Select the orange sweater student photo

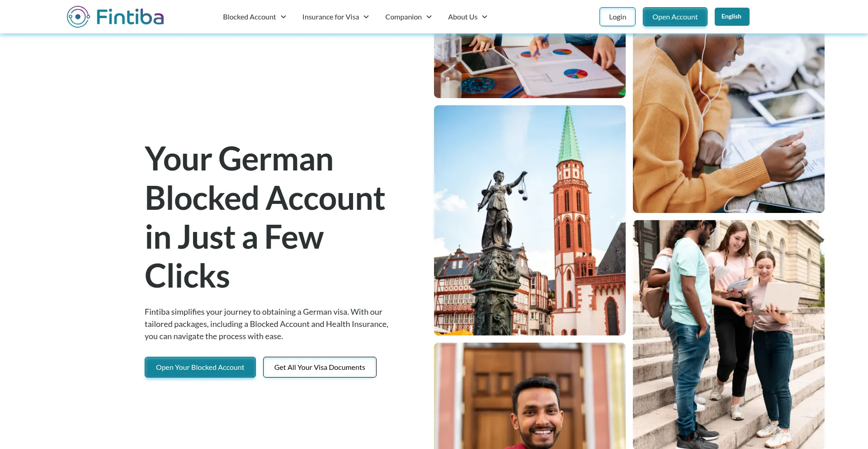coord(729,123)
